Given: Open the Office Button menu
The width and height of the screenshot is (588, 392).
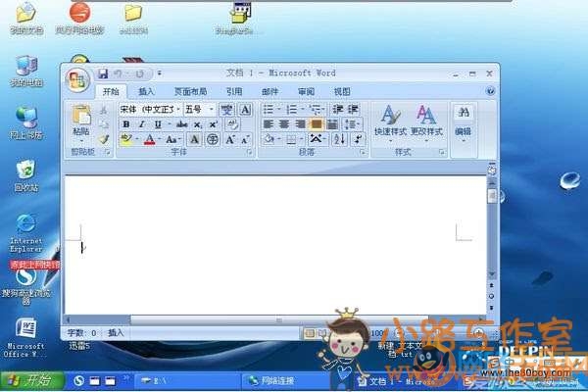Looking at the screenshot, I should point(77,80).
